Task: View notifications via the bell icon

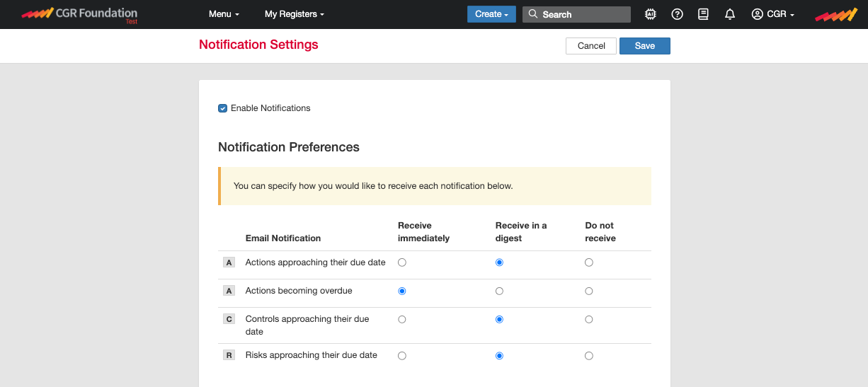Action: point(730,14)
